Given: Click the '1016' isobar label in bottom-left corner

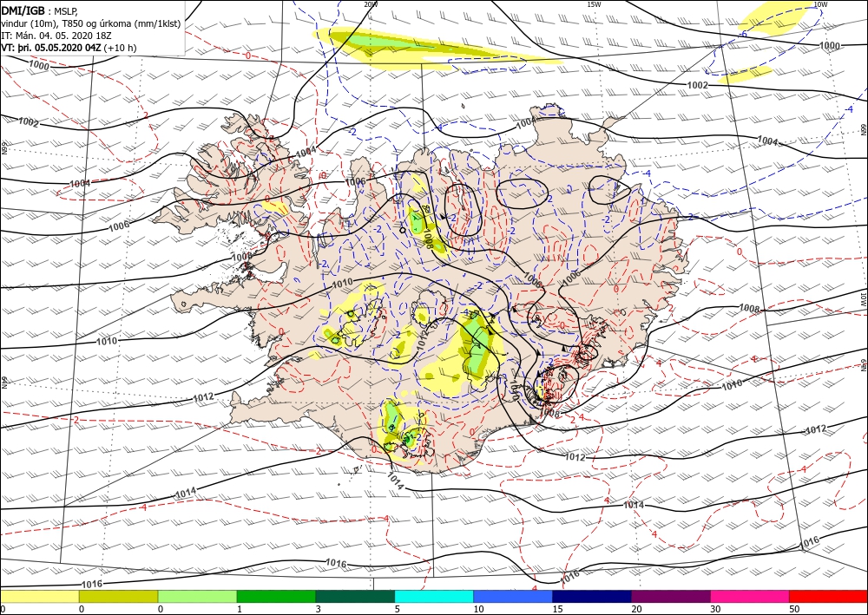Looking at the screenshot, I should coord(92,584).
